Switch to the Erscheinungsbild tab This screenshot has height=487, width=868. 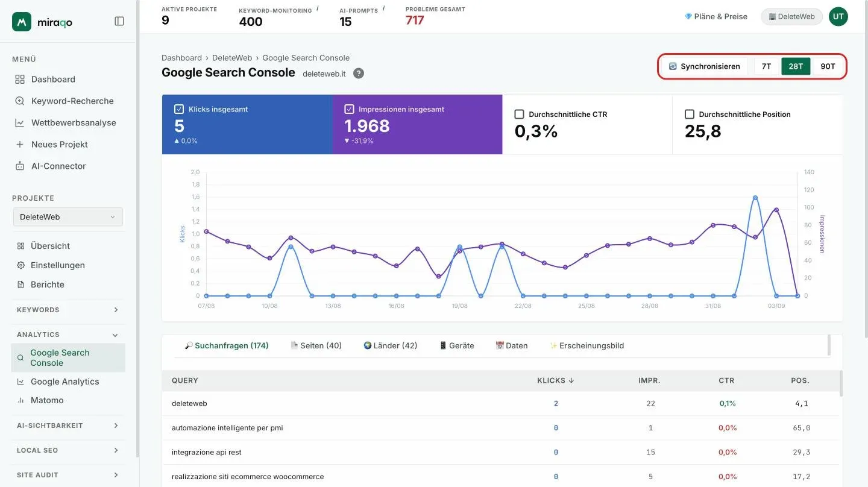pyautogui.click(x=587, y=346)
